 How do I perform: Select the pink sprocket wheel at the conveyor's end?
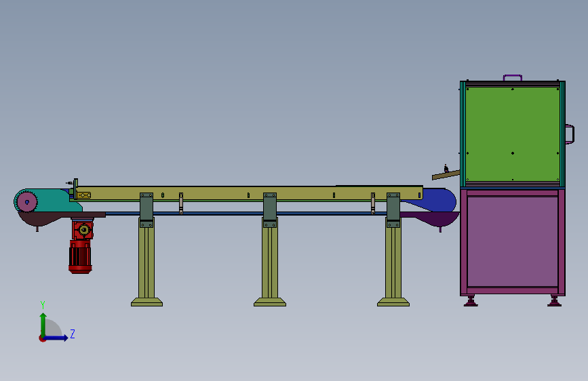[x=27, y=202]
